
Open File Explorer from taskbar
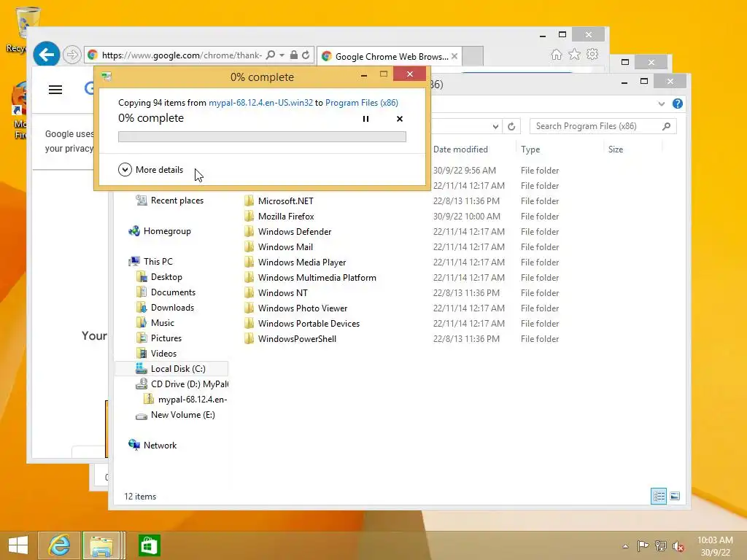[x=101, y=545]
